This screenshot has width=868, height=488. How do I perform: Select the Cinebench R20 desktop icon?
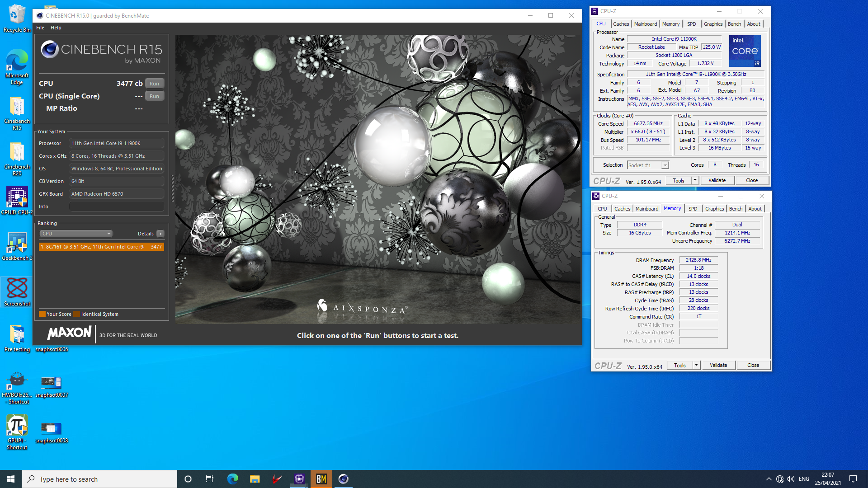point(17,159)
